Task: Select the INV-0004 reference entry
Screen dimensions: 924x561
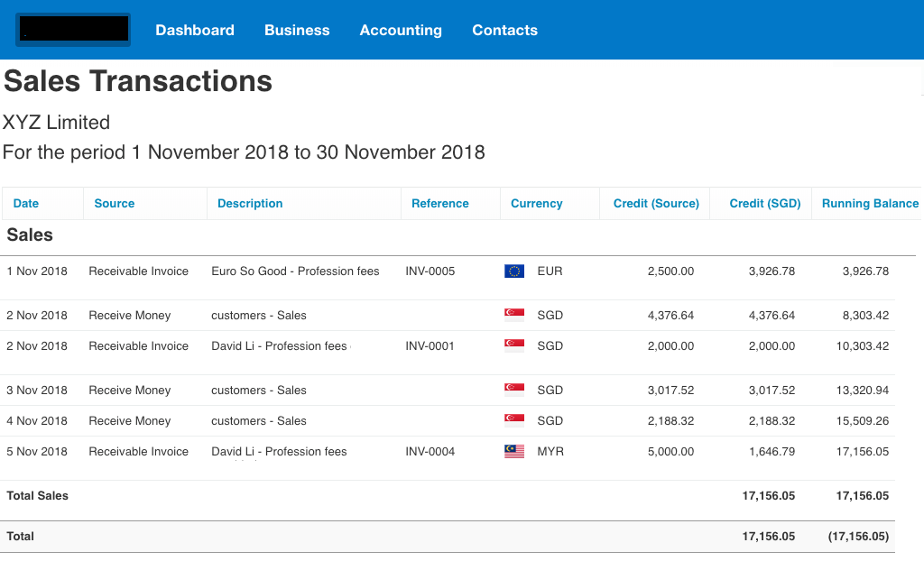Action: click(x=430, y=451)
